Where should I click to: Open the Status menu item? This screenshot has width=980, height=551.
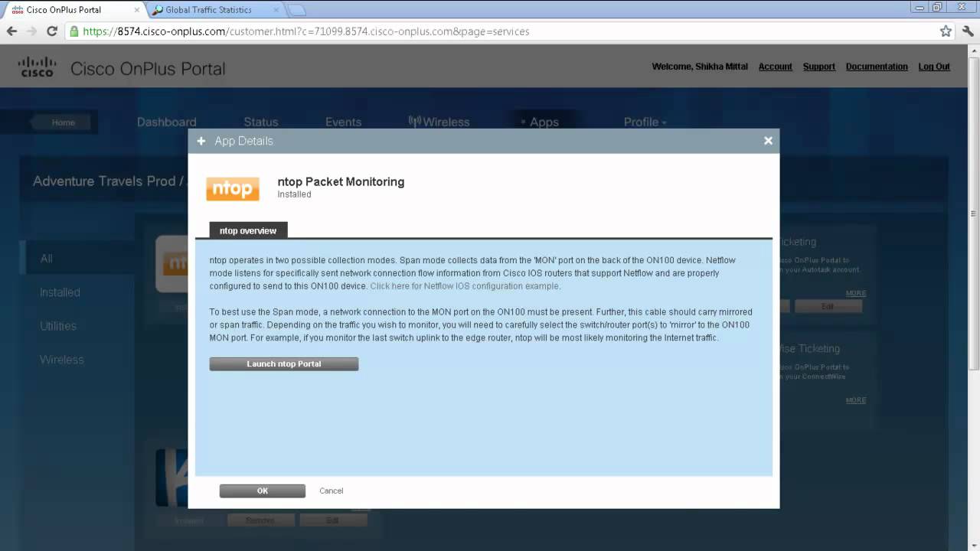261,122
